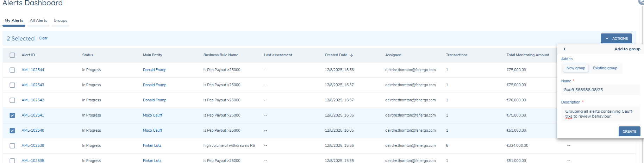Open the Groups tab
Viewport: 644px width, 163px height.
(x=60, y=20)
